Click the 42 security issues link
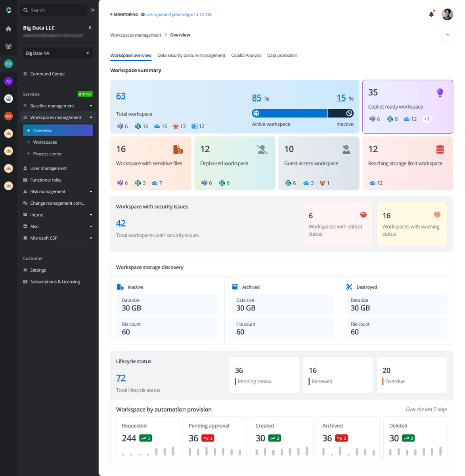The image size is (465, 476). (x=121, y=223)
